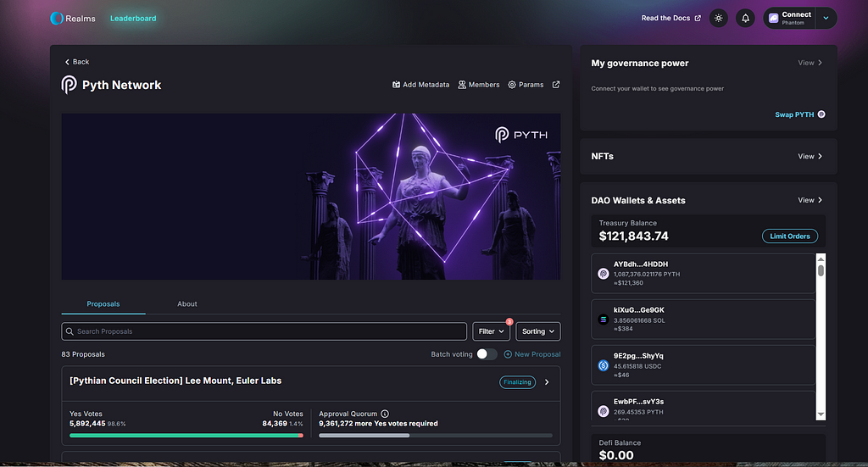
Task: Focus the Search Proposals field
Action: pos(264,331)
